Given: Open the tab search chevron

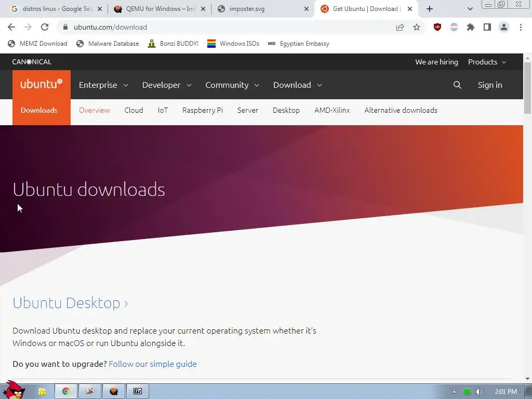Looking at the screenshot, I should tap(470, 9).
